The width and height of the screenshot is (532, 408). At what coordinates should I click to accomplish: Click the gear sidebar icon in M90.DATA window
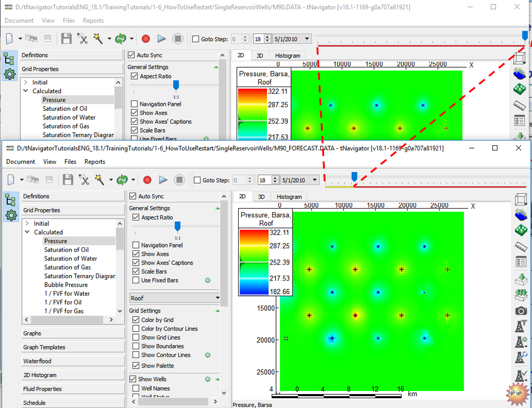point(9,74)
